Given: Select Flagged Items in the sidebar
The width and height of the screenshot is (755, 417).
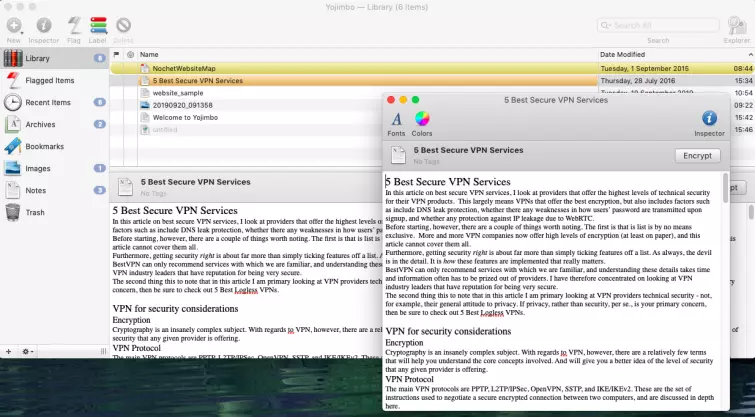Looking at the screenshot, I should tap(50, 80).
